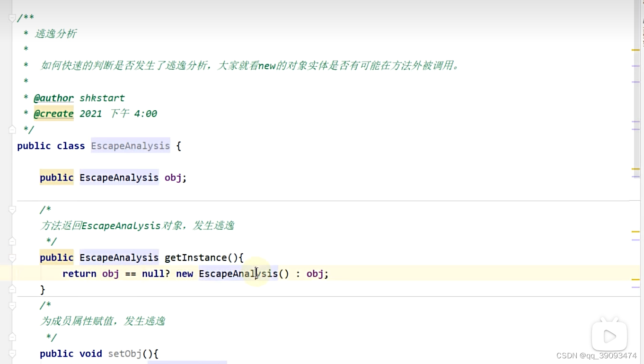Click "EscapeAnalysis()" constructor call
This screenshot has height=364, width=644.
coord(244,274)
